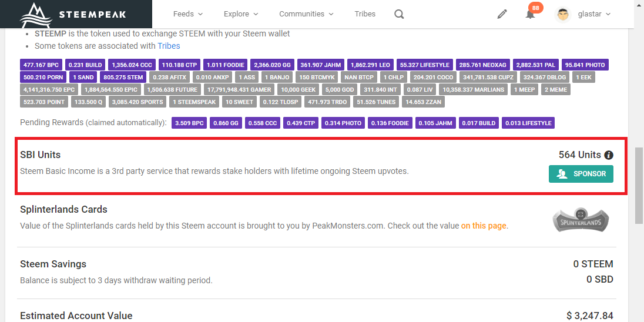Follow the Tribes link in token notes
This screenshot has width=644, height=322.
click(x=169, y=46)
